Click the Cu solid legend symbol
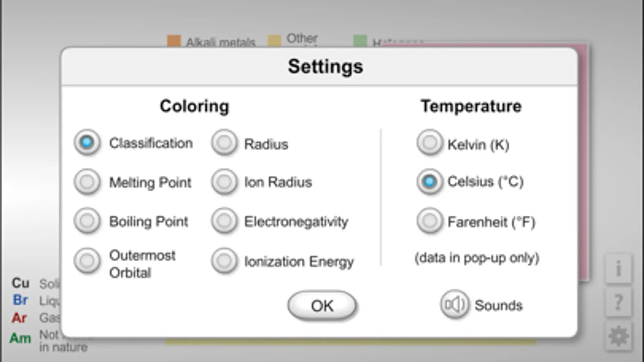Viewport: 644px width, 362px height. (21, 283)
